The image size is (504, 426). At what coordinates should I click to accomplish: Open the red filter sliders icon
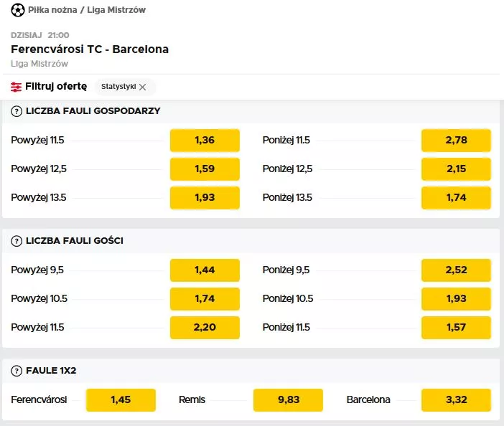(x=16, y=87)
